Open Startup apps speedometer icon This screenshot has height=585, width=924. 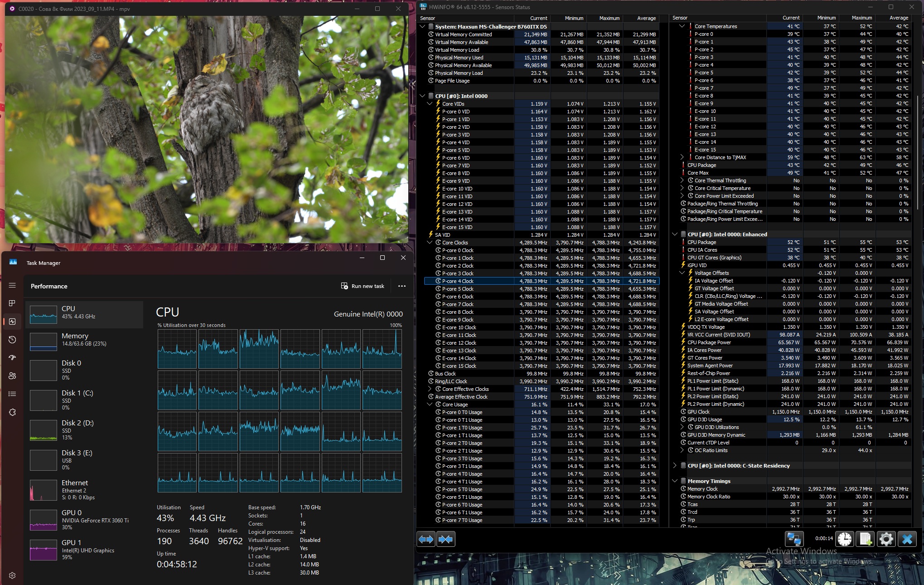12,358
